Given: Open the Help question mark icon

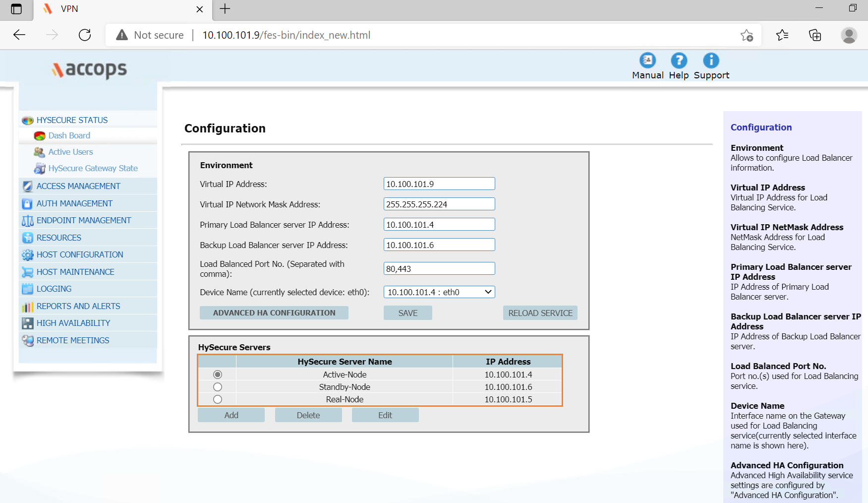Looking at the screenshot, I should tap(679, 61).
